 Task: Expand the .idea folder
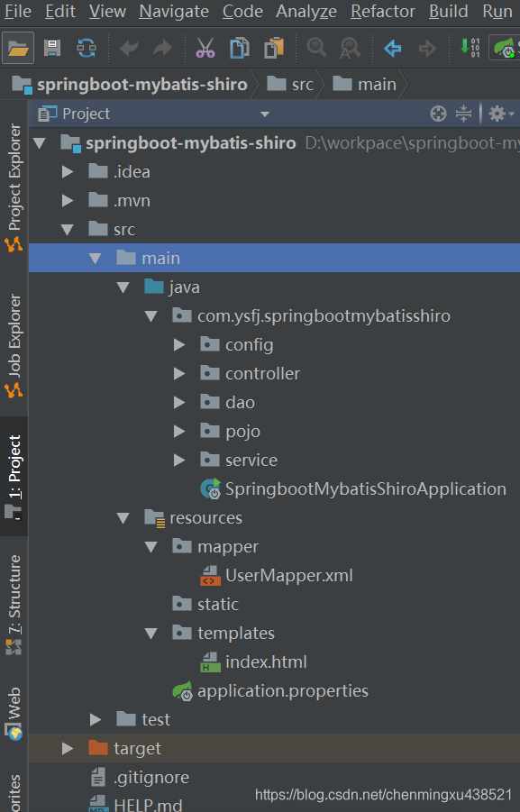[68, 172]
